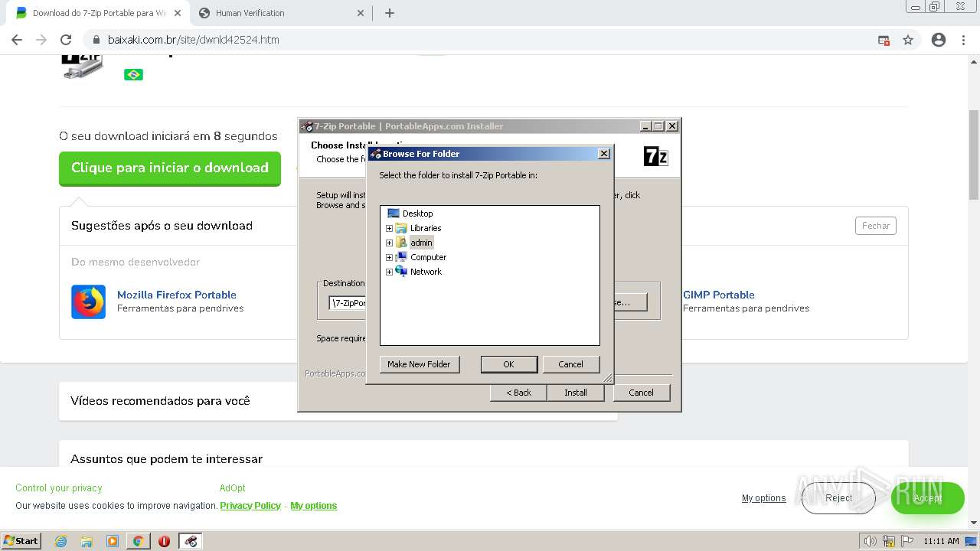The width and height of the screenshot is (980, 551).
Task: Close the Human Verification tab
Action: click(x=361, y=13)
